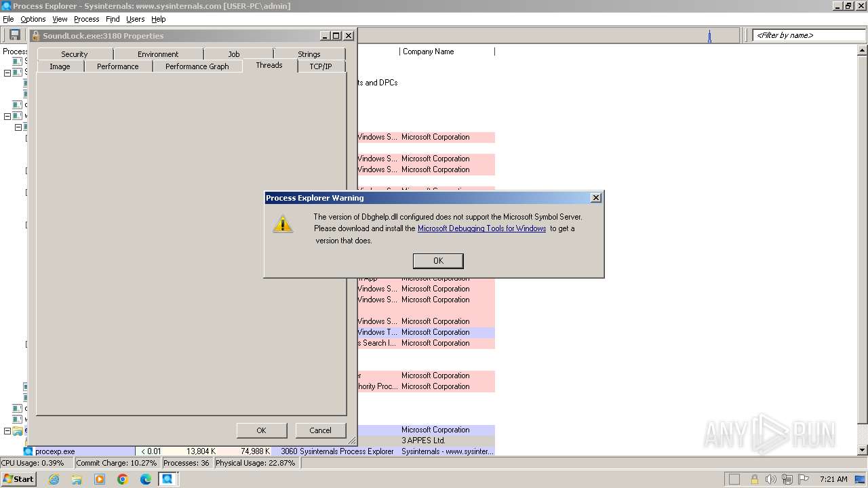This screenshot has width=868, height=488.
Task: Switch to the Performance tab
Action: pyautogui.click(x=117, y=66)
